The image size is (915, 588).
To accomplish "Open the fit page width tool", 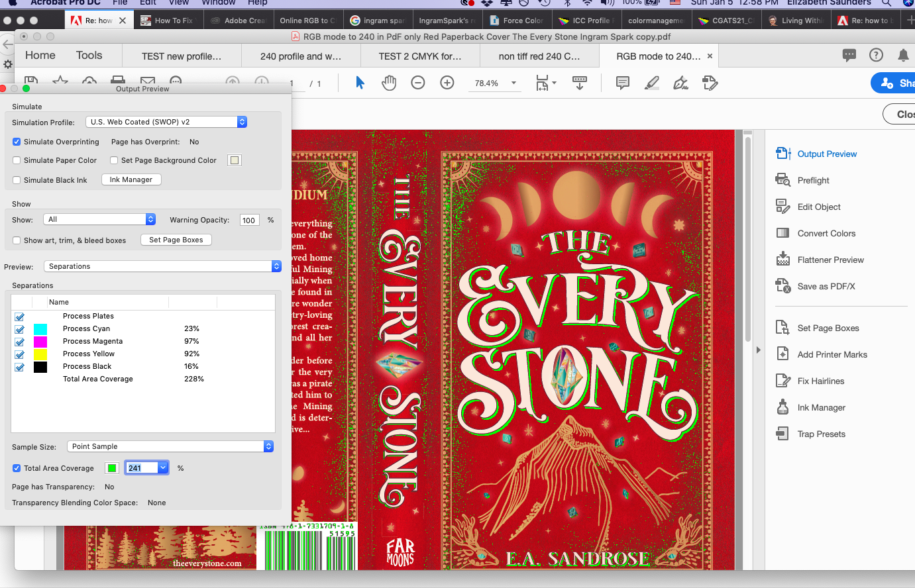I will coord(546,83).
